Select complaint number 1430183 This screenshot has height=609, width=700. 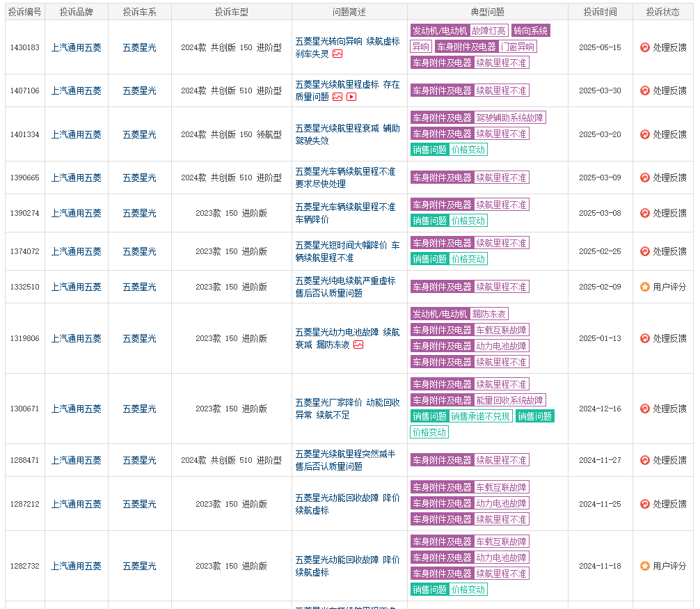click(x=25, y=47)
